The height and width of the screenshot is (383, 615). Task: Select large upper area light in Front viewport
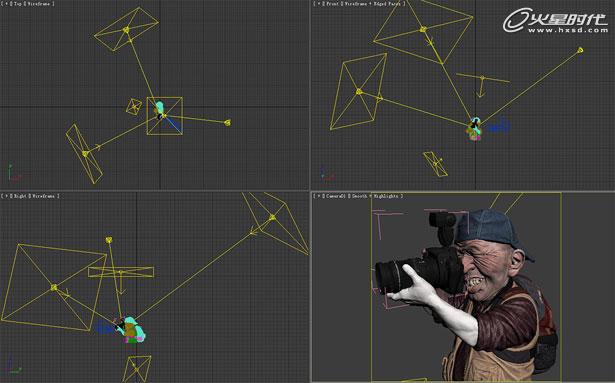[x=423, y=29]
